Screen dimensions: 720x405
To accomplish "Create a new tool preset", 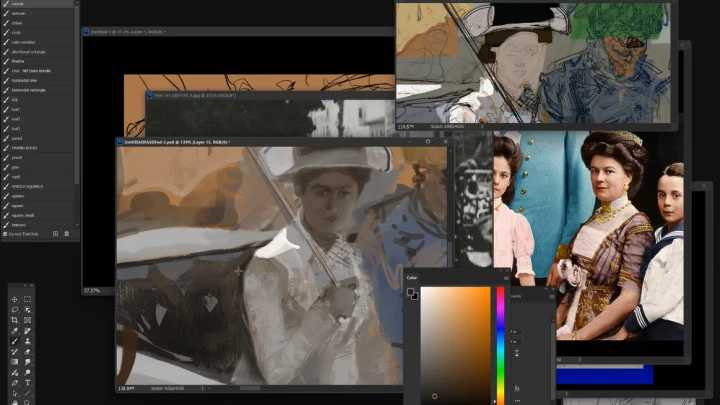I will (x=56, y=234).
